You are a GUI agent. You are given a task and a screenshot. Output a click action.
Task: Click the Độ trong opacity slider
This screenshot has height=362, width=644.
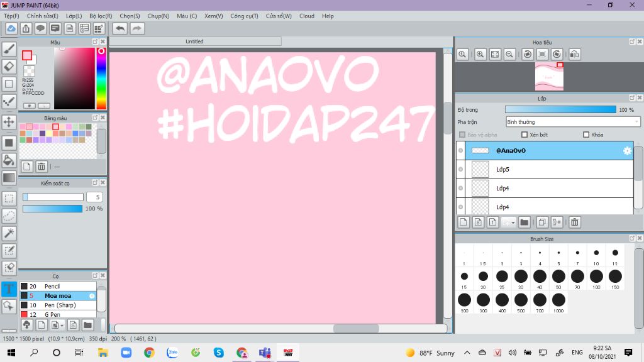coord(560,109)
